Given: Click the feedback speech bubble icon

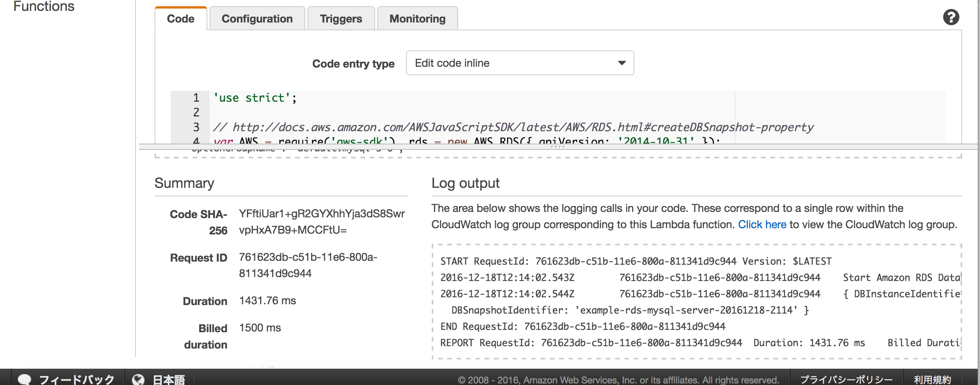Looking at the screenshot, I should 24,379.
